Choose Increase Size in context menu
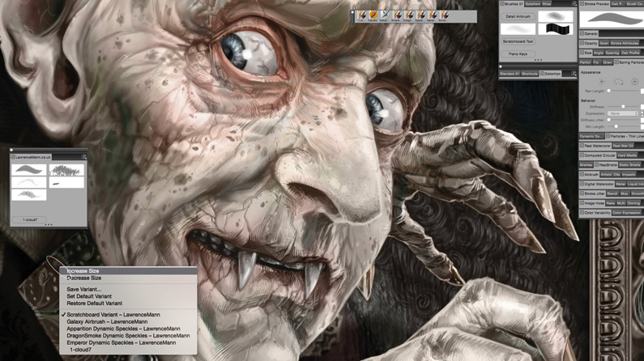This screenshot has height=361, width=644. [128, 270]
